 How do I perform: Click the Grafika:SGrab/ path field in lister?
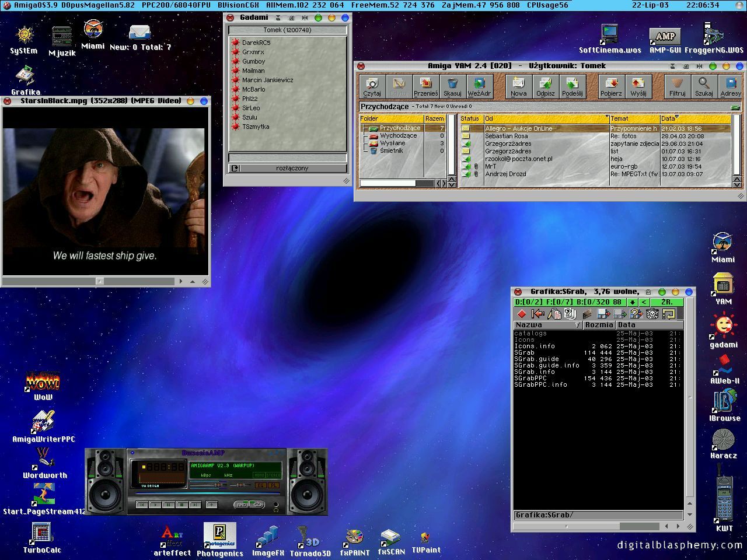pyautogui.click(x=598, y=515)
